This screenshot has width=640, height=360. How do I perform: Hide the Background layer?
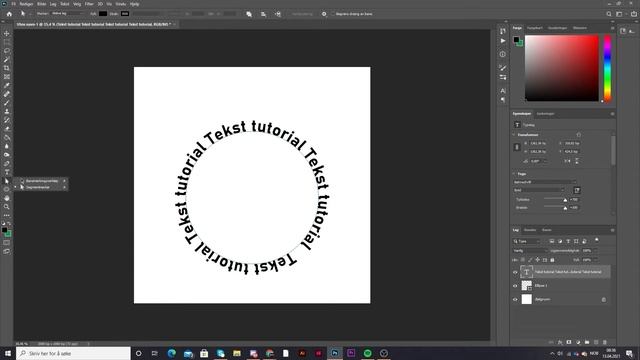pyautogui.click(x=515, y=299)
